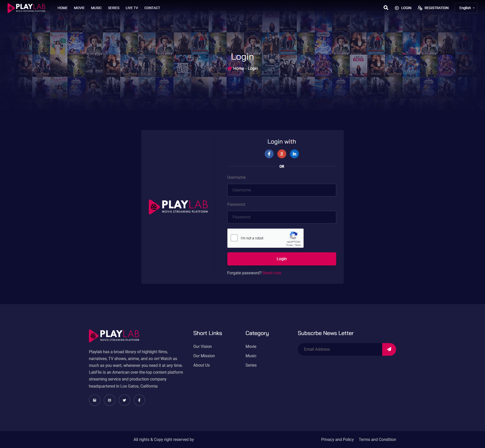
Task: Click the Facebook login social icon
Action: (x=269, y=154)
